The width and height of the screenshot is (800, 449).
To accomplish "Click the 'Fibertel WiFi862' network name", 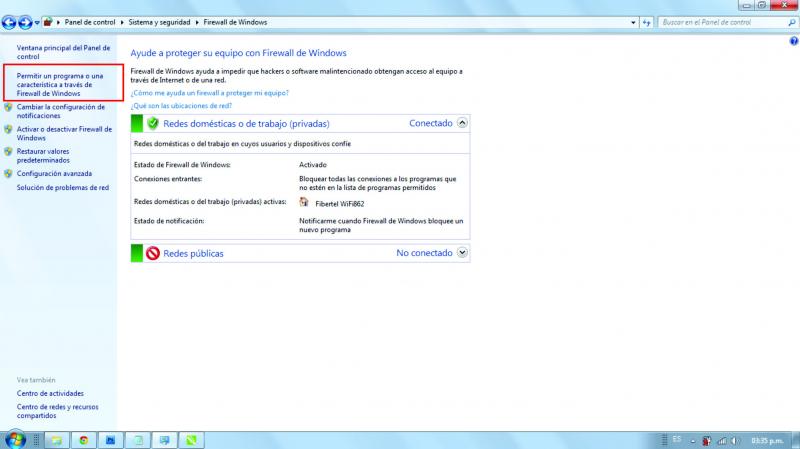I will coord(339,204).
